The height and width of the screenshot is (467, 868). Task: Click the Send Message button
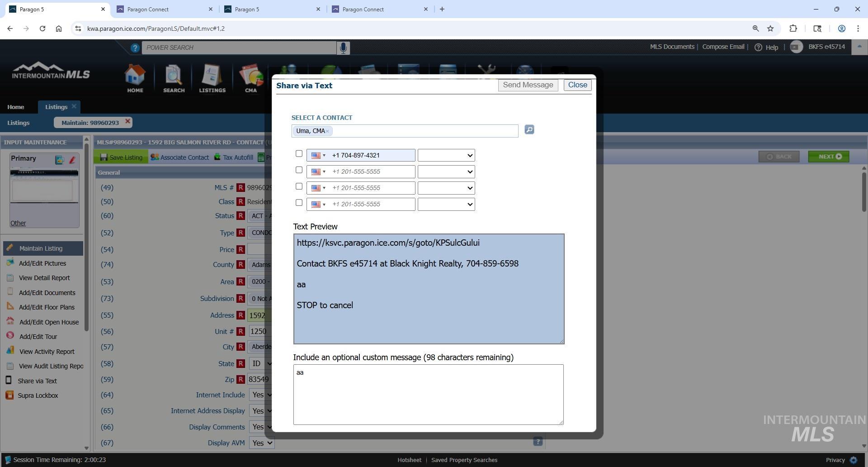coord(528,85)
